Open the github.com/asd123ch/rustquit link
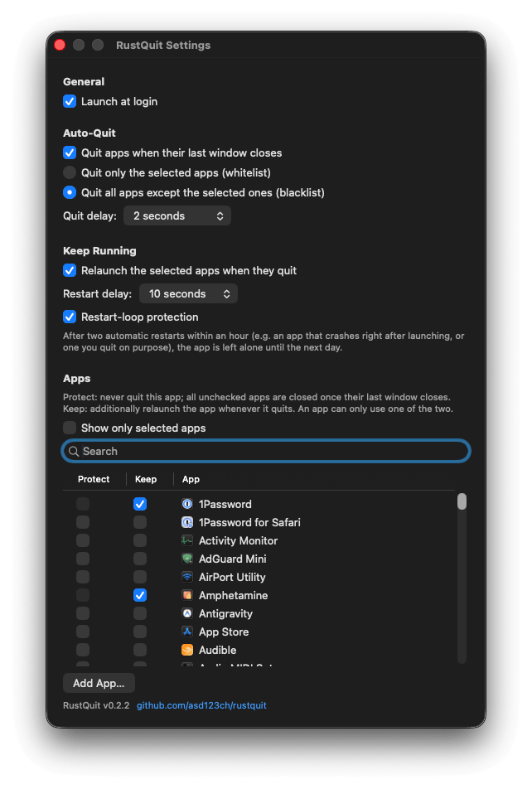532x789 pixels. 201,705
